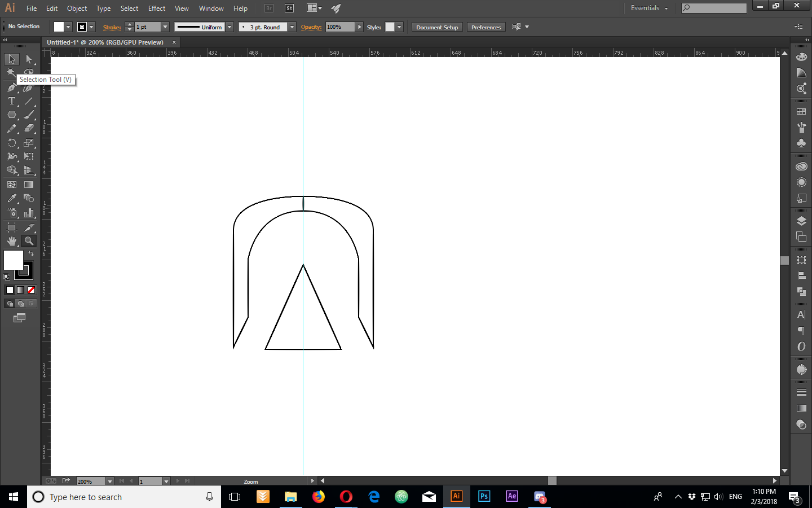The width and height of the screenshot is (812, 508).
Task: Select the Shape Builder tool
Action: point(12,170)
